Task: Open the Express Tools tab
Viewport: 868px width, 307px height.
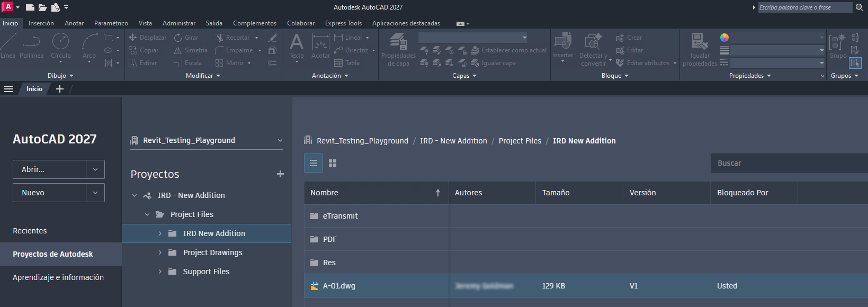Action: coord(343,23)
